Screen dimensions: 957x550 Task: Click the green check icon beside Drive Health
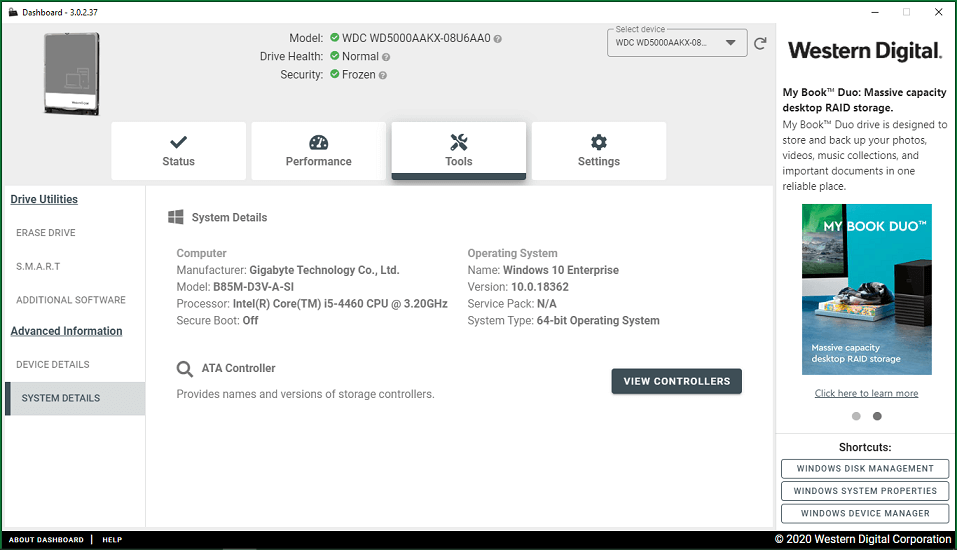[x=334, y=56]
